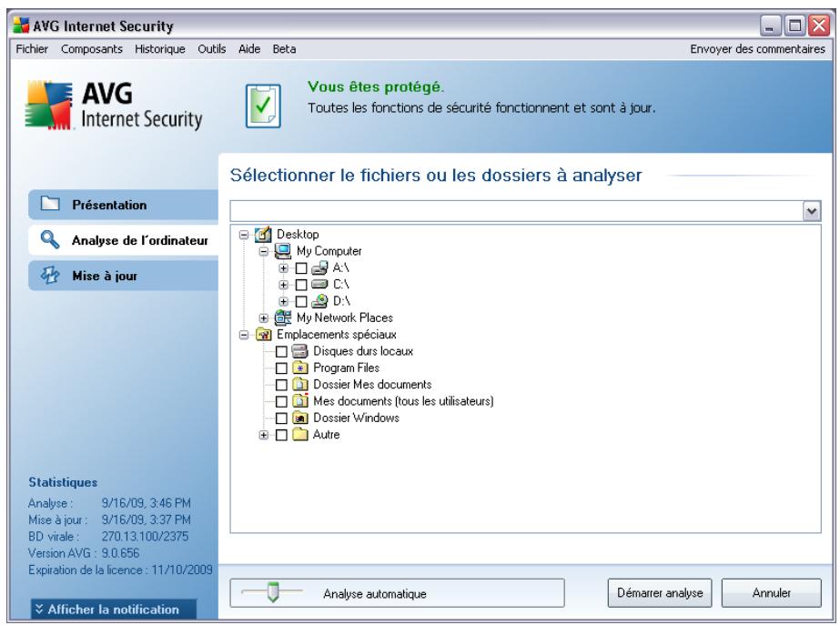This screenshot has width=840, height=625.
Task: Tick the Autre checkbox
Action: [x=281, y=435]
